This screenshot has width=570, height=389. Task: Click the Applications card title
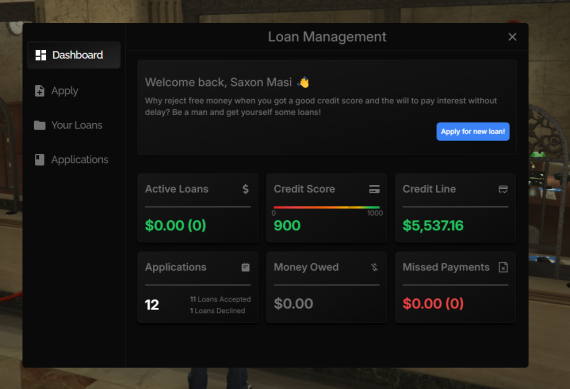176,268
